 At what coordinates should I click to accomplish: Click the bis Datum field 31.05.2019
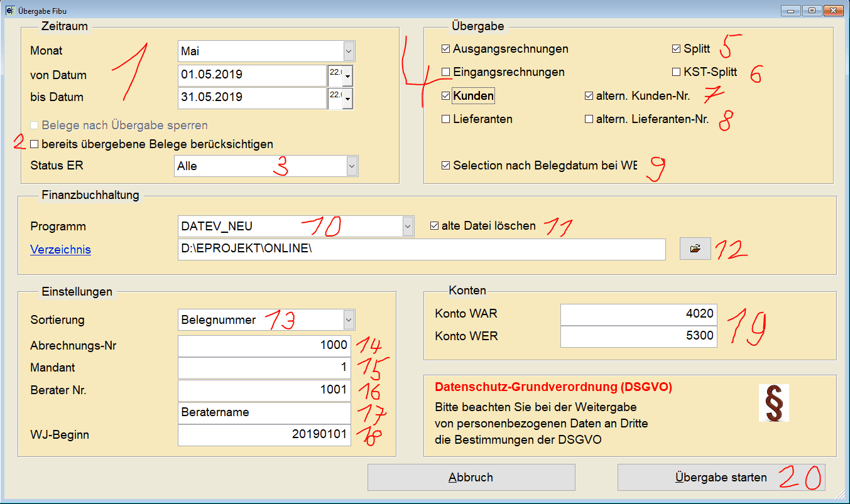click(252, 98)
